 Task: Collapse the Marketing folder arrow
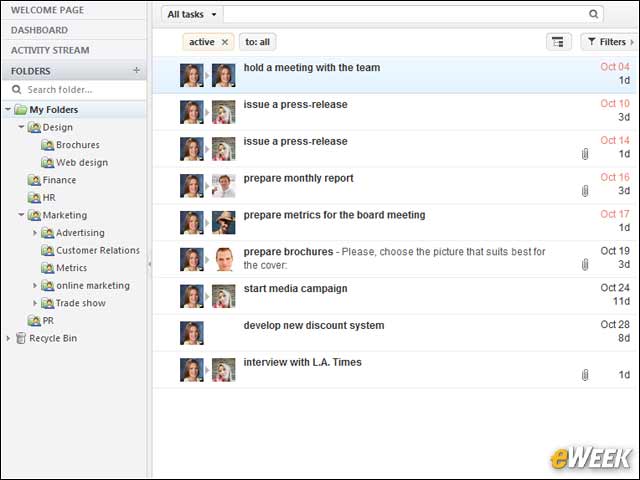click(21, 214)
